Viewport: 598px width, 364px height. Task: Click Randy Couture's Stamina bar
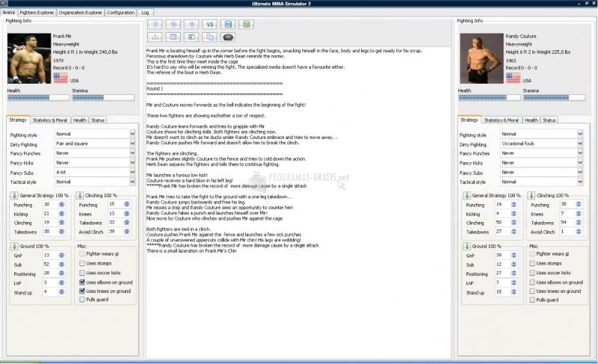coord(554,98)
